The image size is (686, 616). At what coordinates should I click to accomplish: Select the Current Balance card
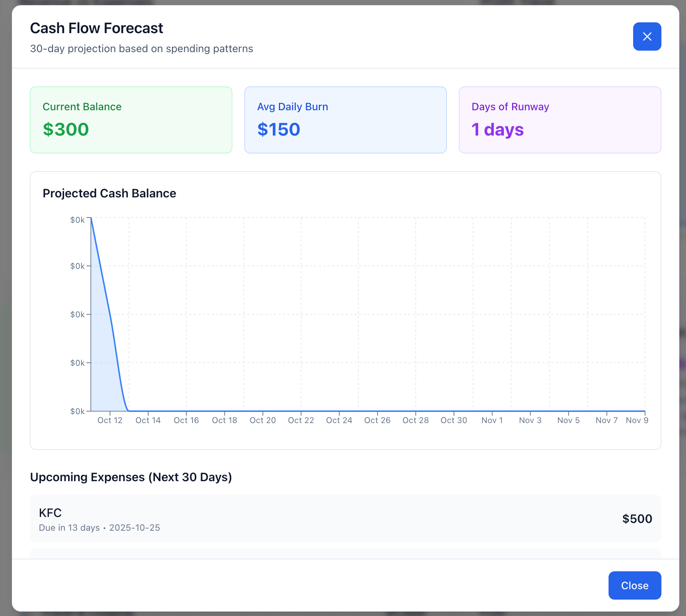click(x=131, y=120)
